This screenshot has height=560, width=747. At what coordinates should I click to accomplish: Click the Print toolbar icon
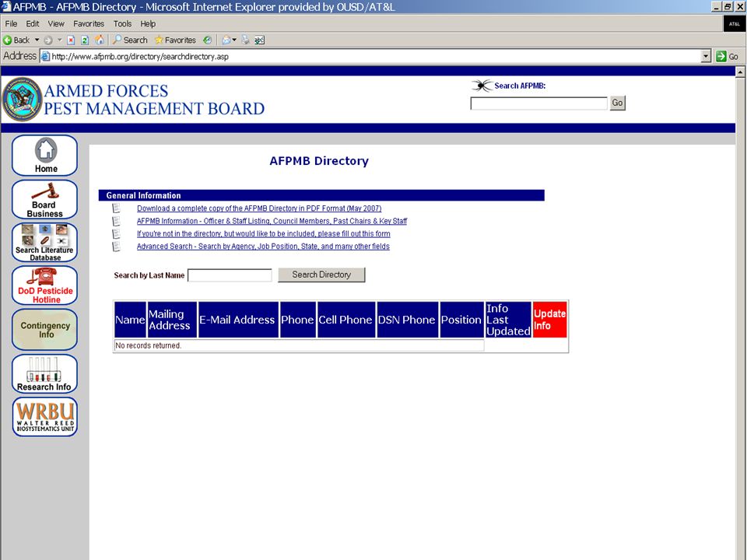(245, 40)
